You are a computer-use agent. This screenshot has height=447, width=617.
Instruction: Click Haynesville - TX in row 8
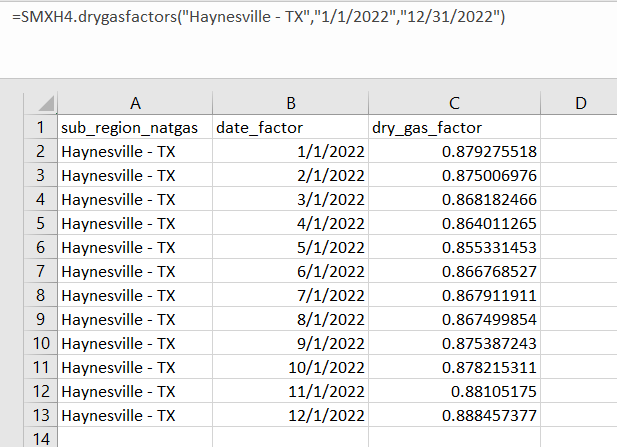pos(135,295)
